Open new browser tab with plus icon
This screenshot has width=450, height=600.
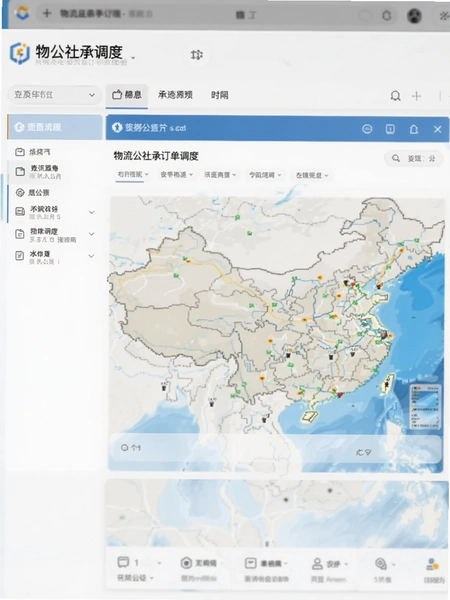tap(47, 13)
